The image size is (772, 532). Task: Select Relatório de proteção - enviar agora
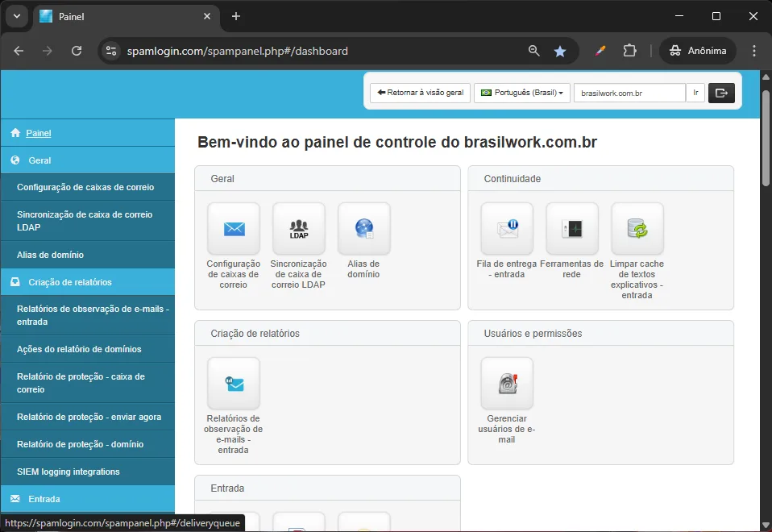(x=88, y=417)
